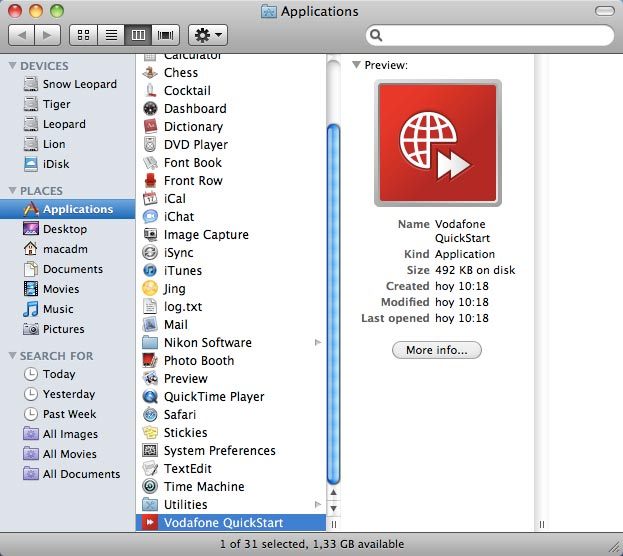
Task: Select Applications in the sidebar
Action: click(68, 209)
